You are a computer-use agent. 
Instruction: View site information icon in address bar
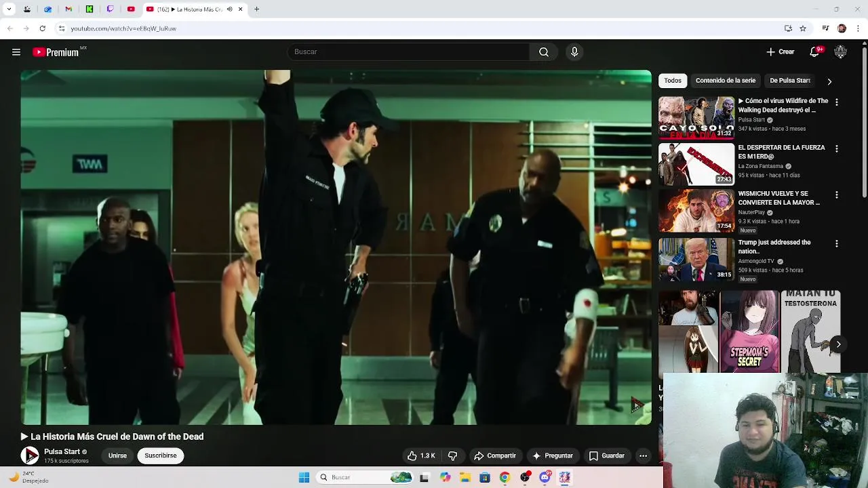click(61, 28)
